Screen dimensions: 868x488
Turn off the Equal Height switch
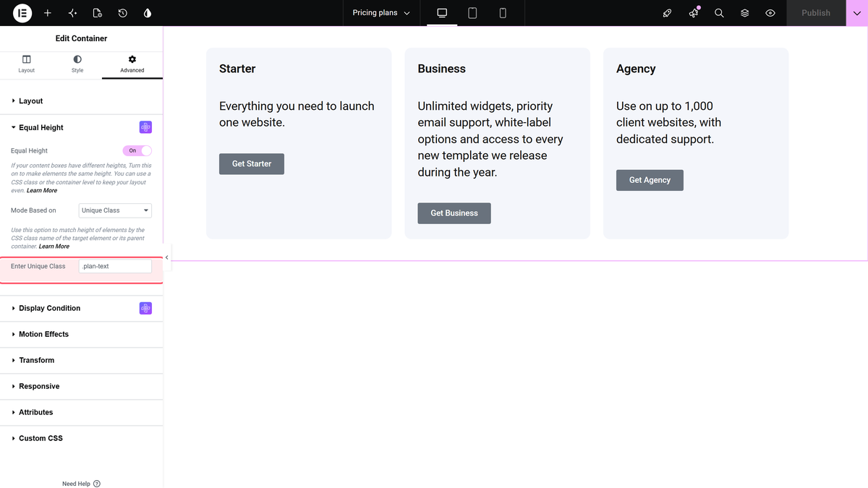[137, 150]
